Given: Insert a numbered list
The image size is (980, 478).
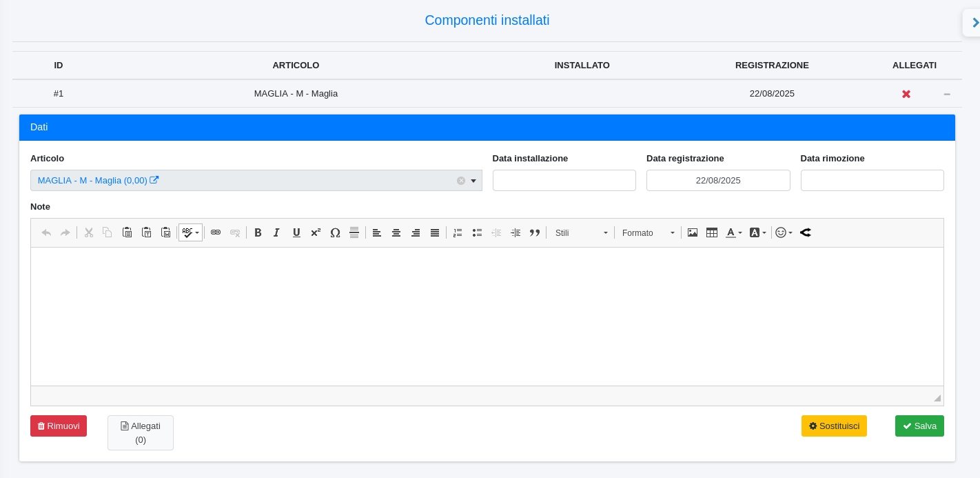Looking at the screenshot, I should pos(458,233).
